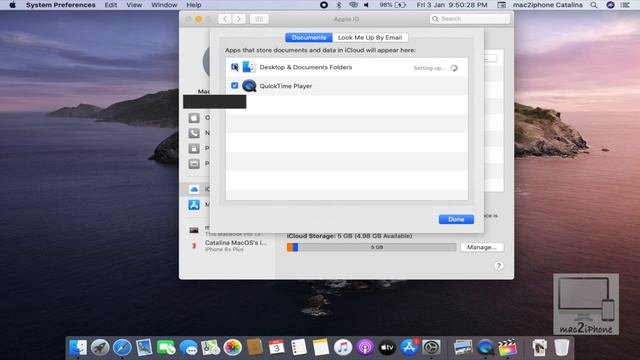Toggle Desktop & Documents Folders checkbox
640x360 pixels.
point(234,67)
